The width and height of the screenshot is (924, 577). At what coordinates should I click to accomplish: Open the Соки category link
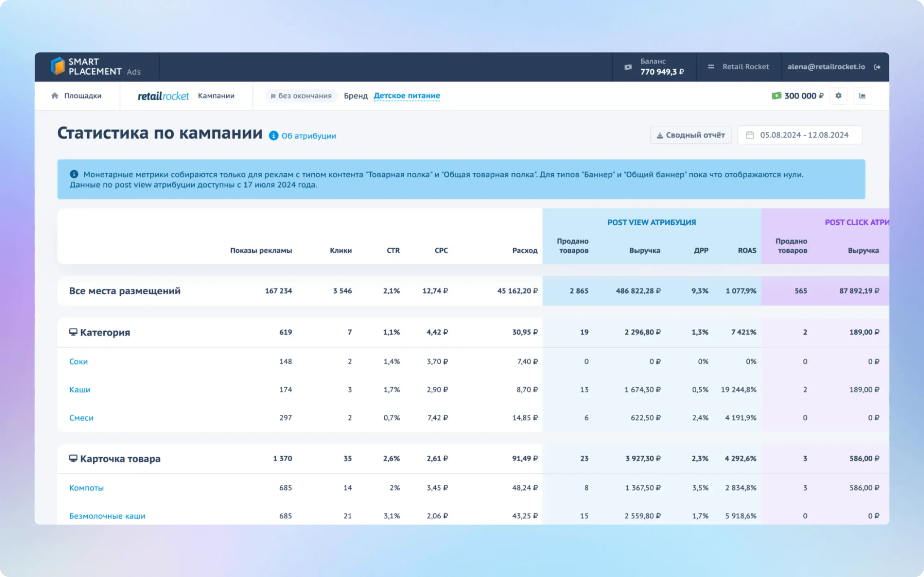(78, 361)
